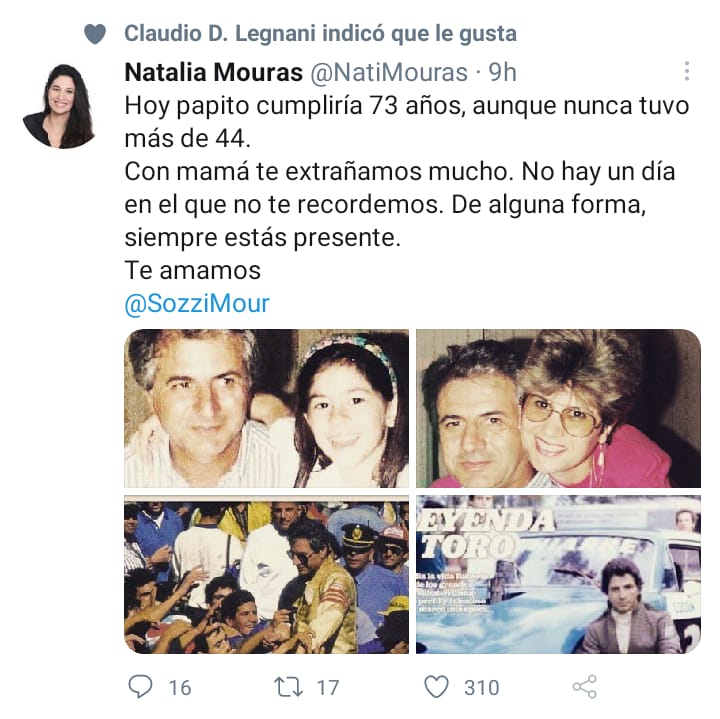This screenshot has width=720, height=719.
Task: Click the filled heart icon beside Claudio
Action: coord(95,34)
